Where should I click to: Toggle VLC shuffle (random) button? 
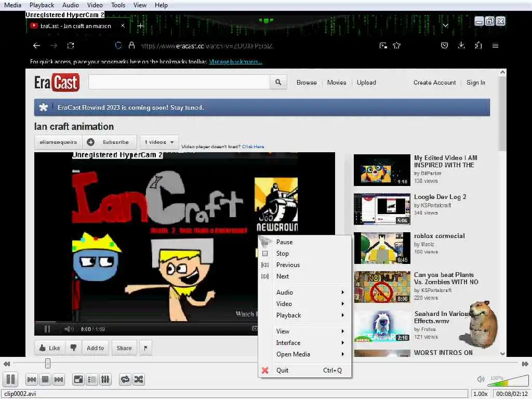tap(138, 379)
